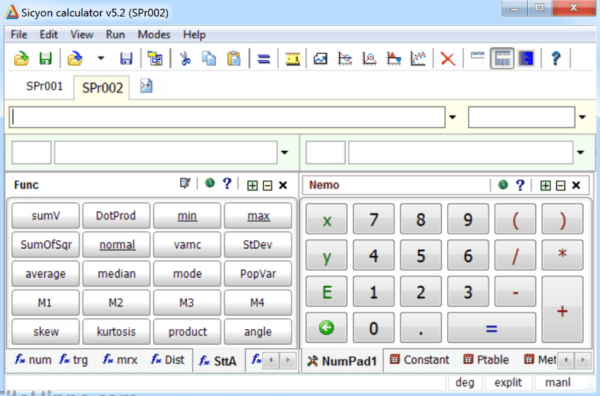Expand the right variable row dropdown
Screen dimensions: 600x396
click(x=580, y=152)
